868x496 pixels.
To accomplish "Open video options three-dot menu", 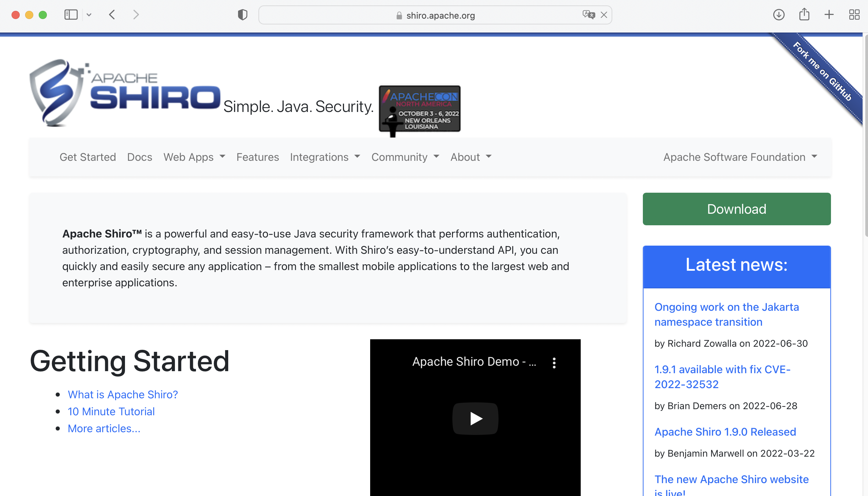I will 554,363.
